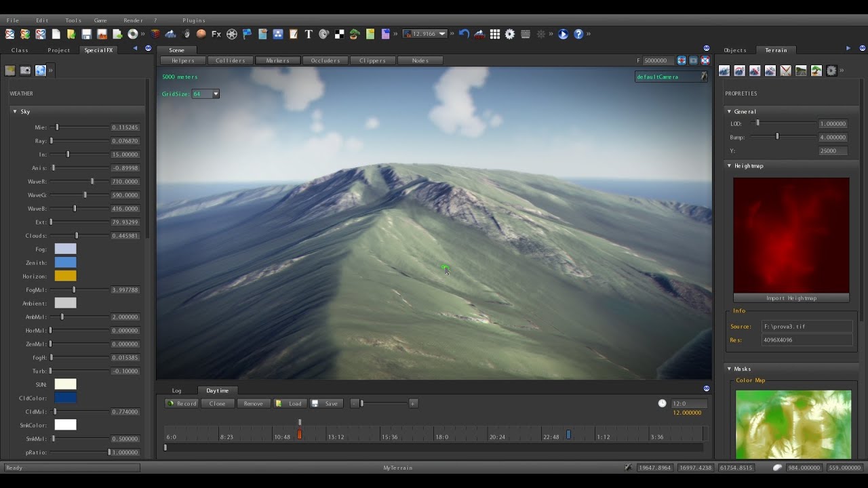Viewport: 868px width, 488px height.
Task: Click the Record button in Daytime panel
Action: click(182, 403)
